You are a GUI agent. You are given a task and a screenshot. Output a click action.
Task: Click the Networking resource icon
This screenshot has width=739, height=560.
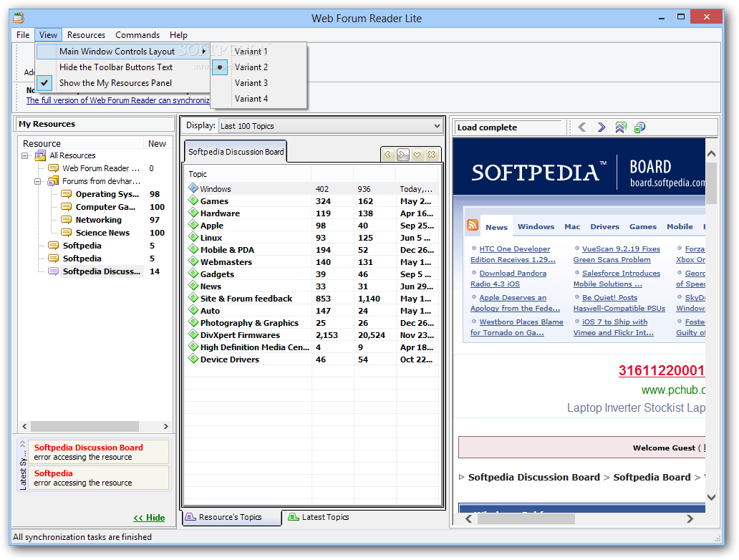pos(67,220)
